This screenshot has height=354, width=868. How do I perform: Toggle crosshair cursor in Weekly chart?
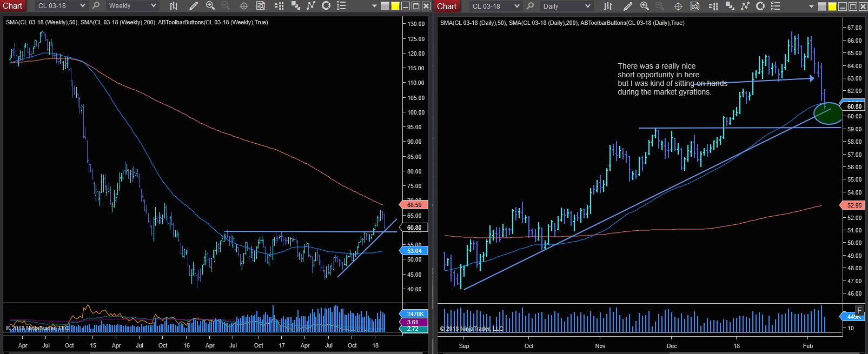[x=244, y=6]
